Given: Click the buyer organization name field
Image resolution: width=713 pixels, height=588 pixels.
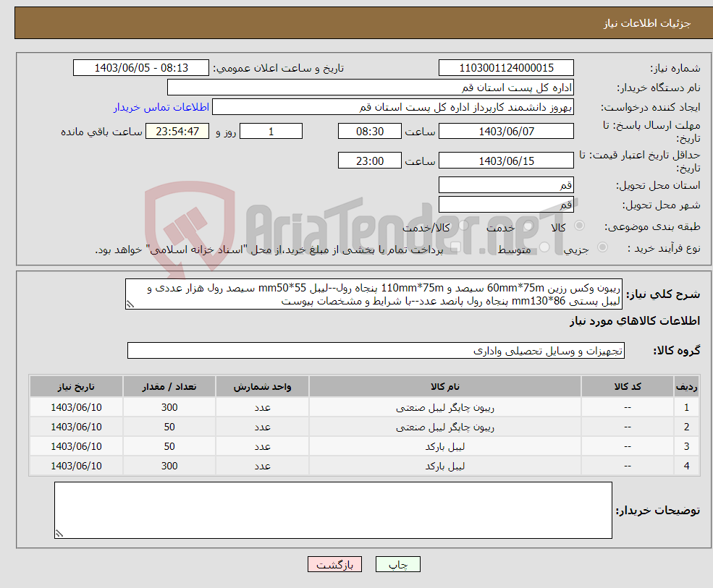Looking at the screenshot, I should point(371,88).
